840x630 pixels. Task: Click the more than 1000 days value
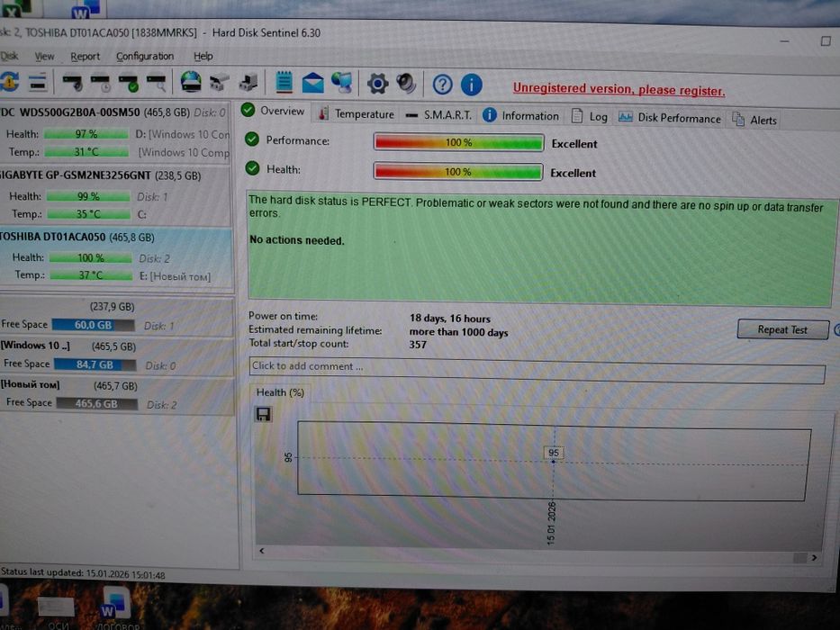(458, 331)
